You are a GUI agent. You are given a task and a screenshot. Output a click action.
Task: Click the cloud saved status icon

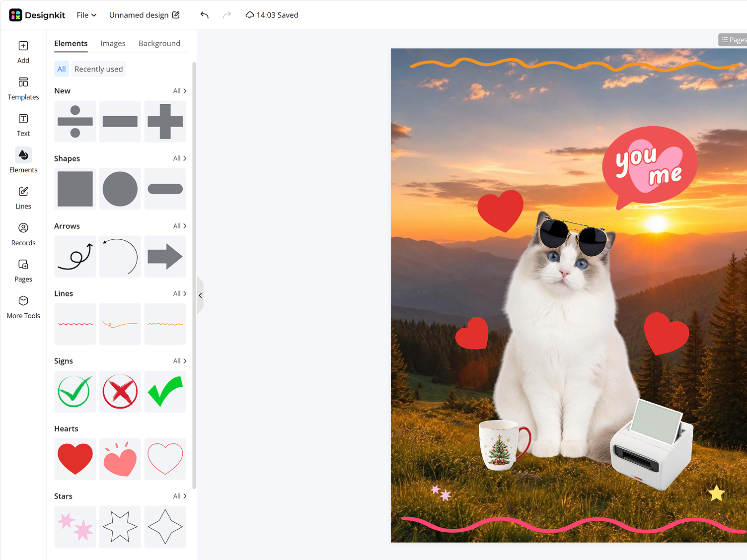tap(250, 15)
